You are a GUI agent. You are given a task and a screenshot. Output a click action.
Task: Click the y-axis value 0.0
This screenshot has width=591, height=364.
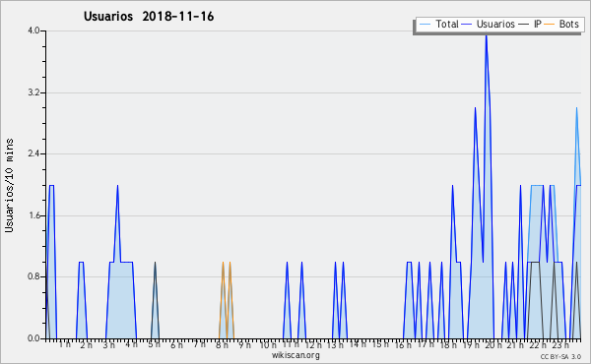click(x=33, y=338)
